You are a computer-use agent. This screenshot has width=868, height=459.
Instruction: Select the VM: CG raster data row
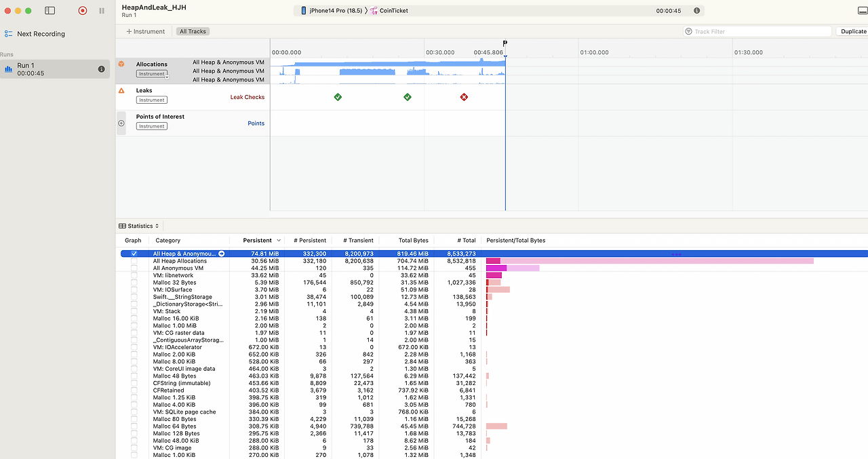point(494,333)
